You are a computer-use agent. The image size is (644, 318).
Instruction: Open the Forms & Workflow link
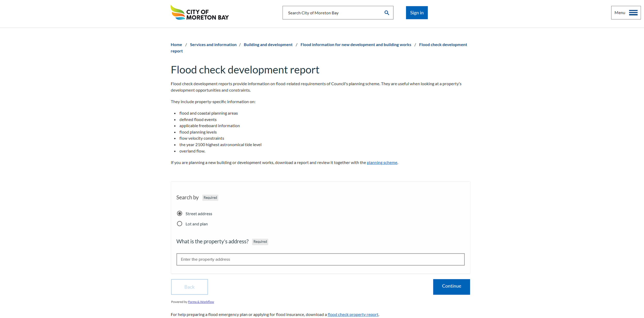pos(201,302)
